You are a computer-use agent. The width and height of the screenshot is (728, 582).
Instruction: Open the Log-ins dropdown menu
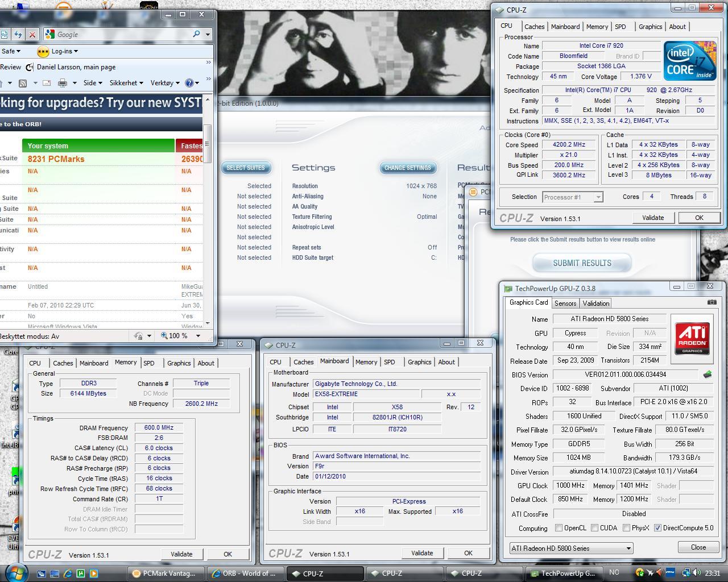click(x=64, y=51)
